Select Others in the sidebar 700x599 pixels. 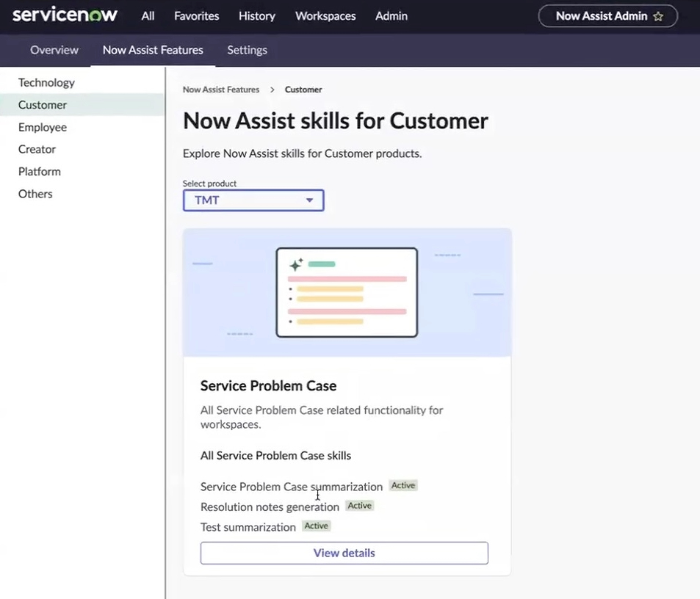coord(82,194)
